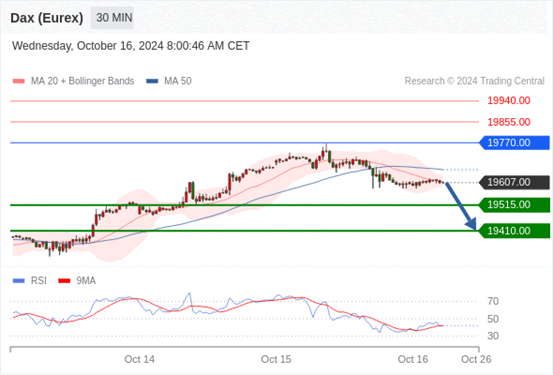Click the blue RSI legend swatch

point(19,281)
